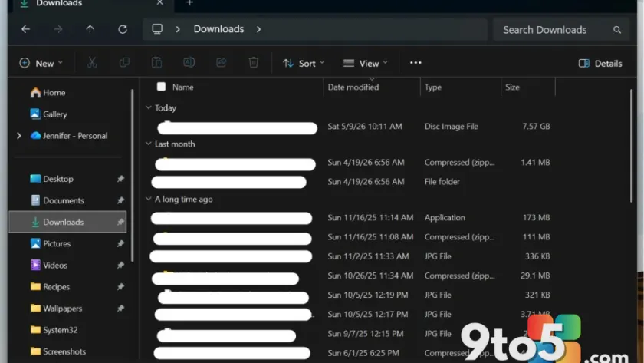Open the New dropdown menu

[41, 63]
